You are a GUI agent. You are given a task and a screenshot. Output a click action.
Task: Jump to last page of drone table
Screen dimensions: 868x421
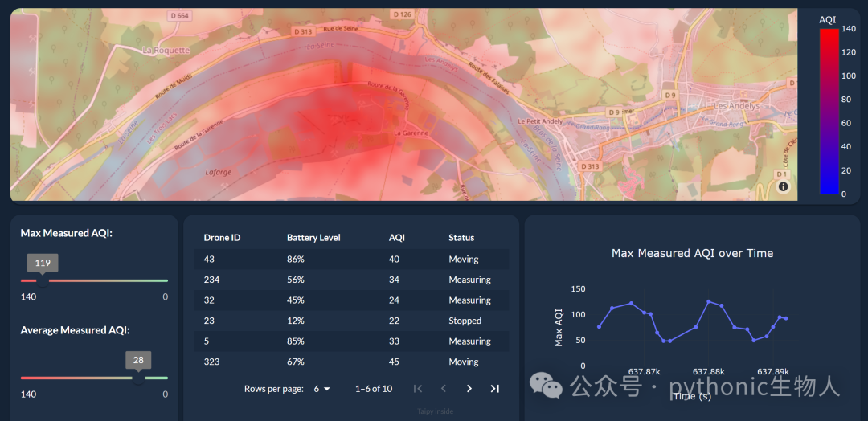495,389
